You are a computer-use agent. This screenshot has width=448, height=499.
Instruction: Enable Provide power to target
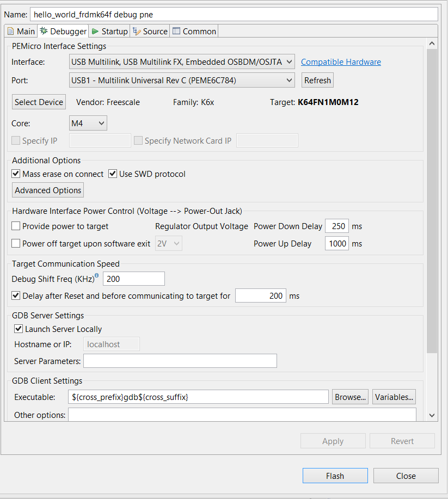(16, 226)
